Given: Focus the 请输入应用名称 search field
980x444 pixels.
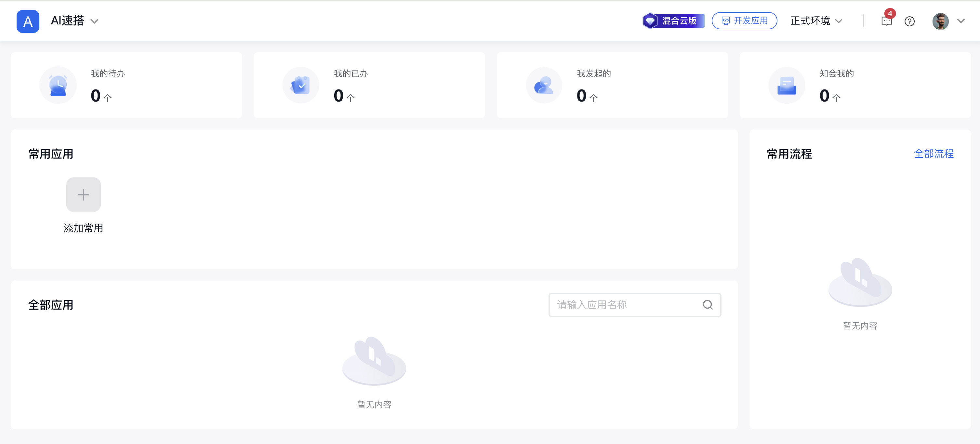Looking at the screenshot, I should 635,305.
